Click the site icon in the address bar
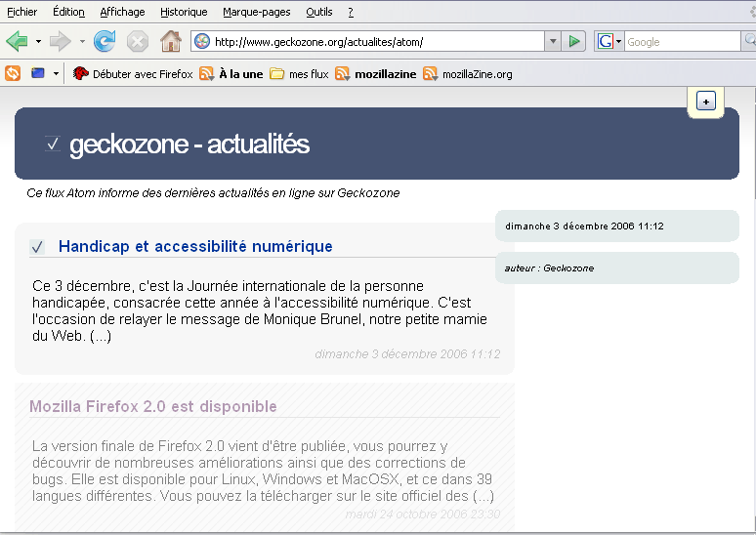Image resolution: width=756 pixels, height=535 pixels. pos(202,41)
